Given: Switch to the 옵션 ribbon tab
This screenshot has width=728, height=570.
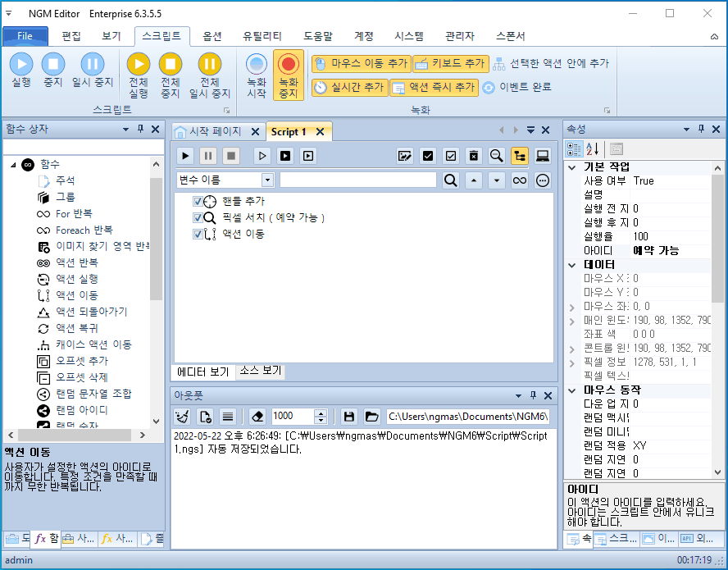Looking at the screenshot, I should 212,36.
